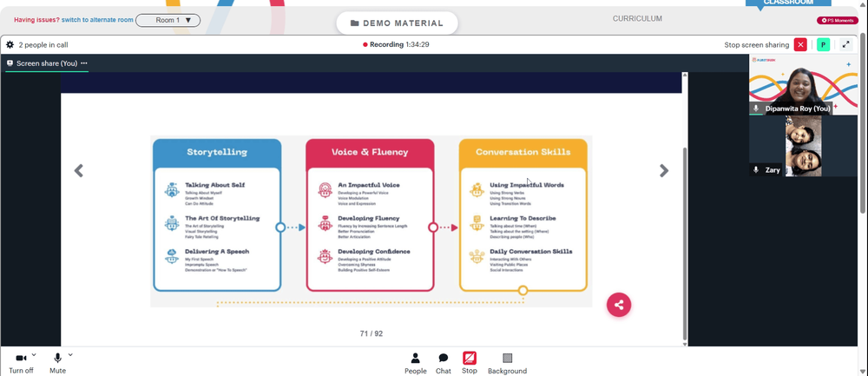Expand call window to fullscreen
Viewport: 868px width, 376px height.
[x=845, y=45]
